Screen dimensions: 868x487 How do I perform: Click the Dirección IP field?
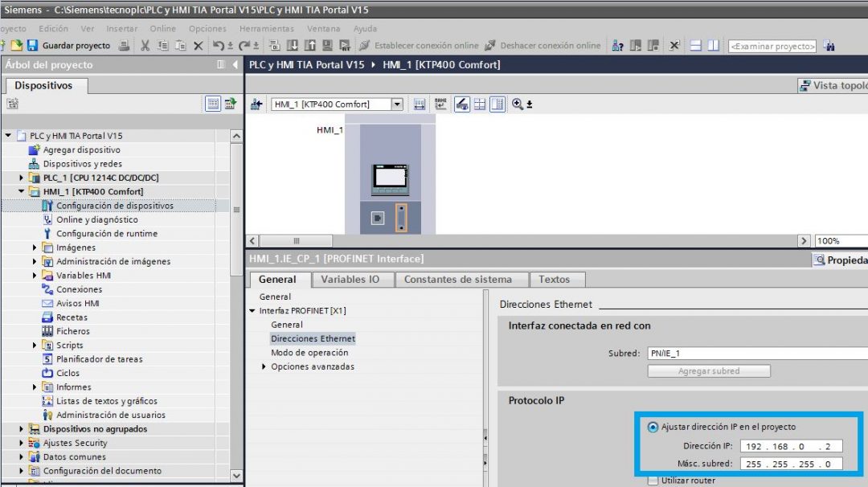click(791, 446)
